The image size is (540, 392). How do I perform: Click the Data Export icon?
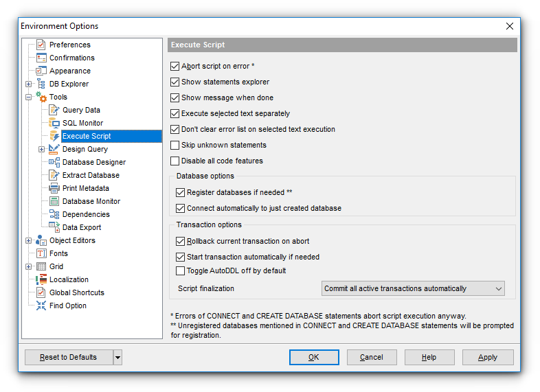click(54, 227)
